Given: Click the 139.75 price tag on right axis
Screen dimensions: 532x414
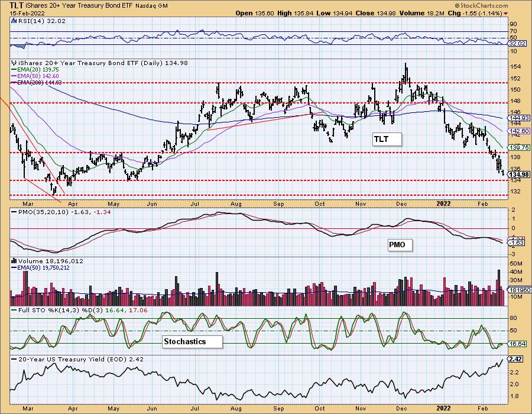Looking at the screenshot, I should pos(519,148).
